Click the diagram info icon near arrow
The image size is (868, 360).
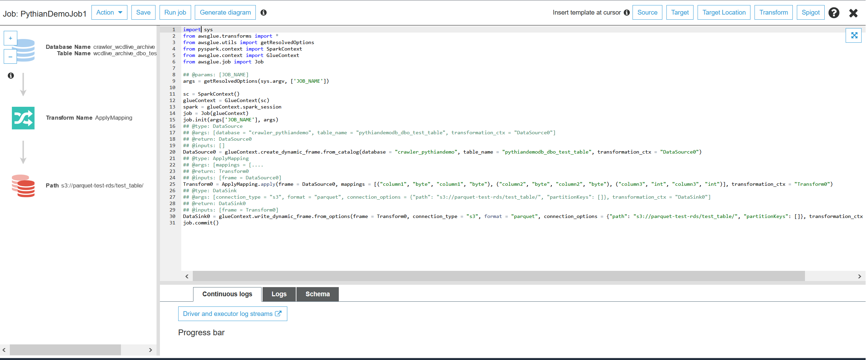[x=11, y=76]
